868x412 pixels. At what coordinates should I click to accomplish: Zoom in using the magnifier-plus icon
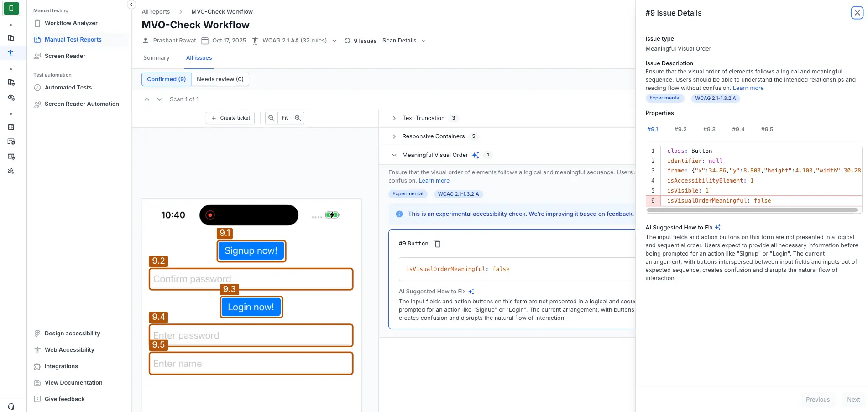tap(298, 118)
